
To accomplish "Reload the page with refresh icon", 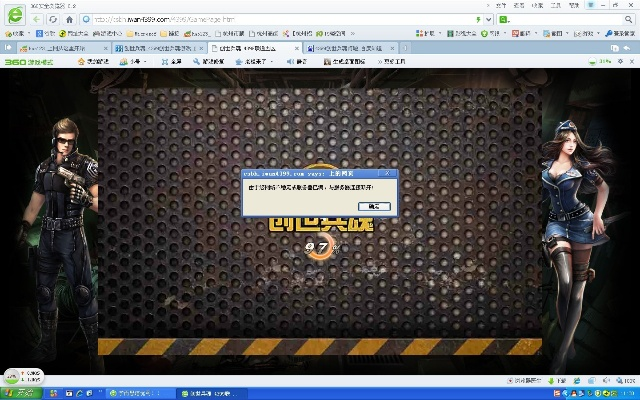I will pyautogui.click(x=53, y=19).
